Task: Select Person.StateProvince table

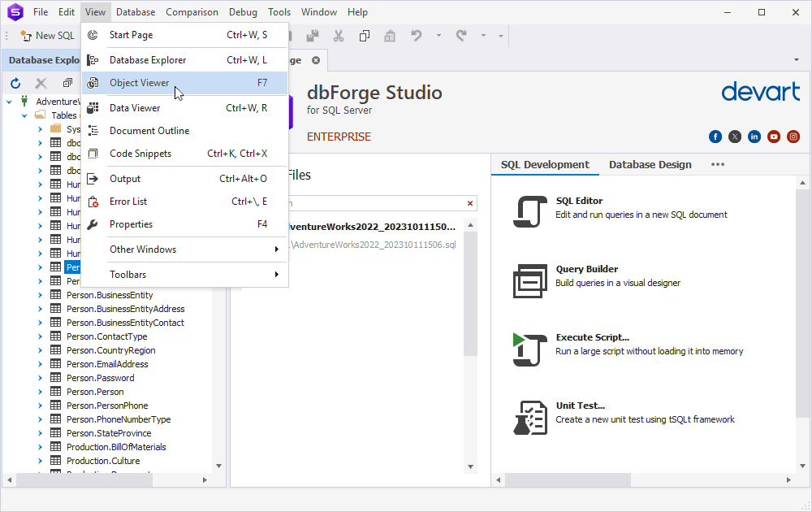Action: point(109,433)
